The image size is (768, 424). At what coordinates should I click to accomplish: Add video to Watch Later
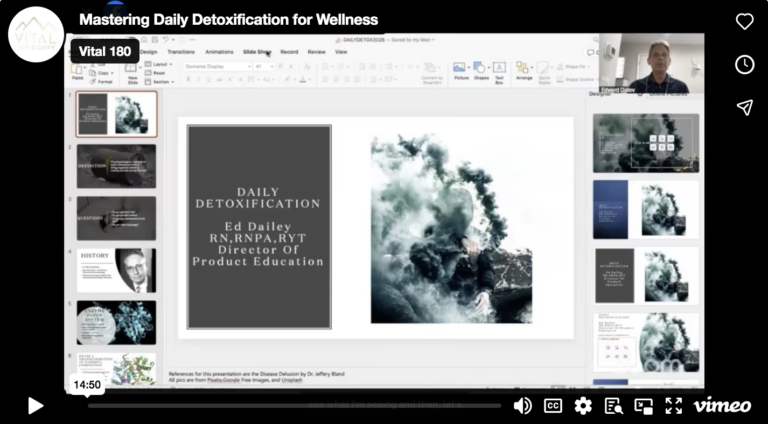[x=744, y=64]
